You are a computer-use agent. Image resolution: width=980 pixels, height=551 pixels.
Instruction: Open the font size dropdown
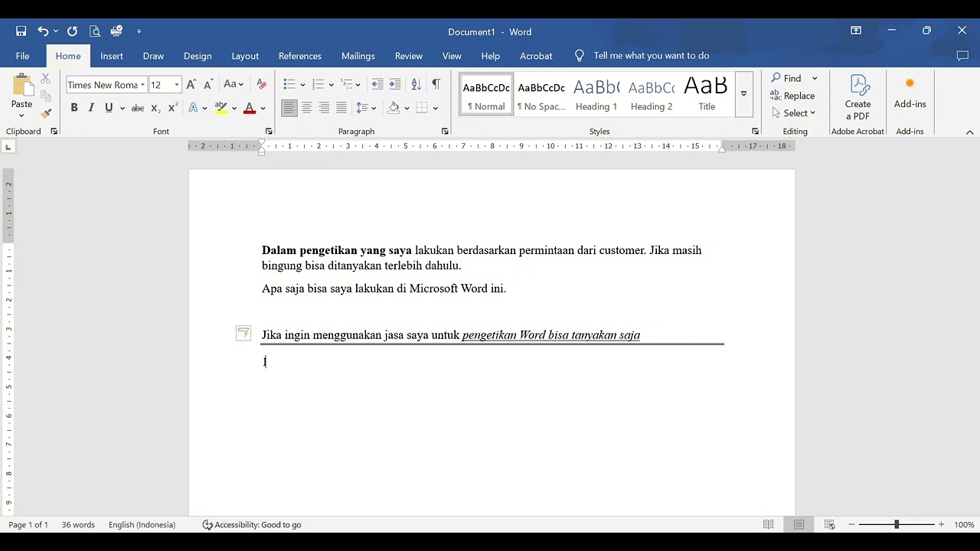(x=177, y=85)
